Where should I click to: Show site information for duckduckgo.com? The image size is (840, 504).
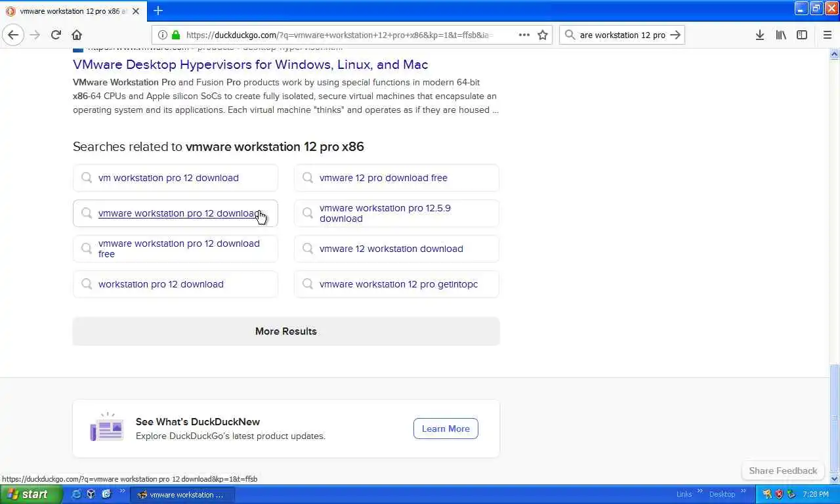tap(163, 35)
